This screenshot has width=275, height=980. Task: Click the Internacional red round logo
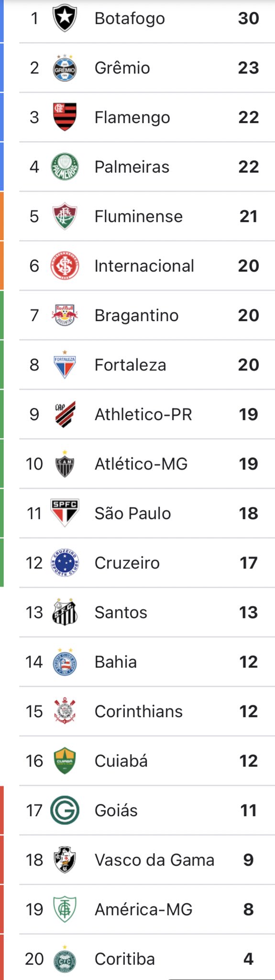65,266
